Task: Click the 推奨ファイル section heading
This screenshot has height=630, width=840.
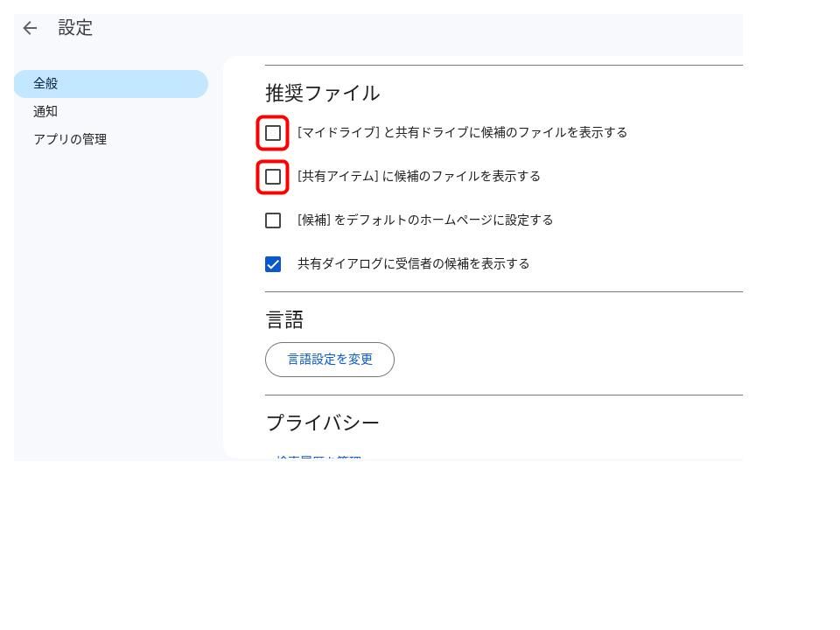Action: pos(322,94)
